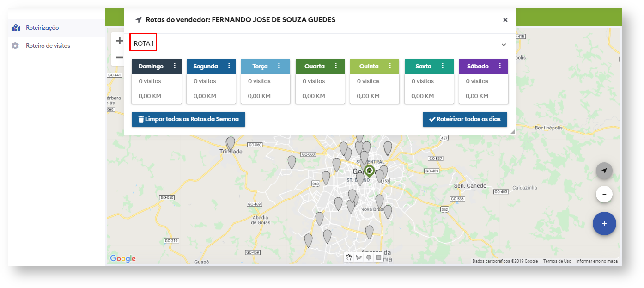Click the blue plus floating button
The height and width of the screenshot is (288, 644).
604,224
